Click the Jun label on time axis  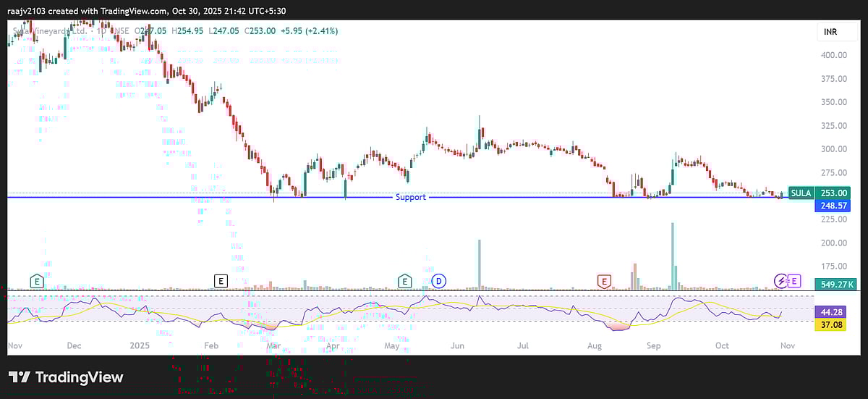click(x=457, y=346)
